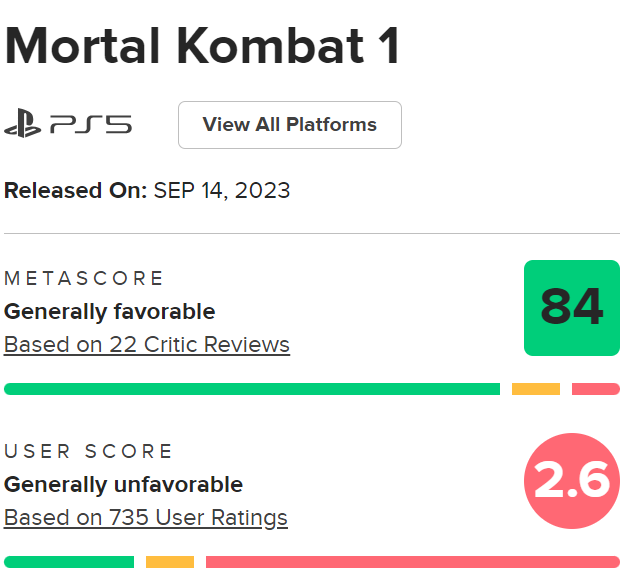This screenshot has width=640, height=582.
Task: Click the Generally unfavorable text
Action: click(124, 485)
